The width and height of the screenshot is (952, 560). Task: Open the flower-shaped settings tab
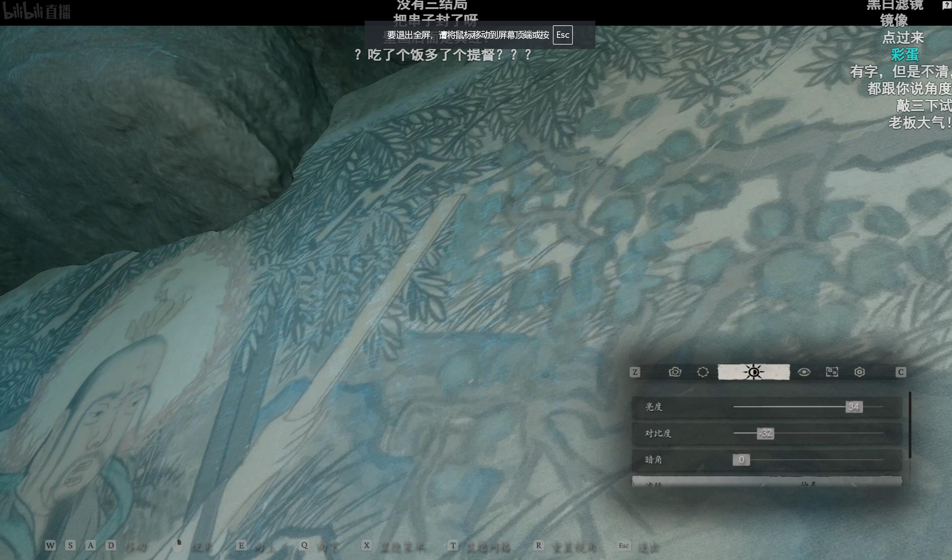point(859,372)
